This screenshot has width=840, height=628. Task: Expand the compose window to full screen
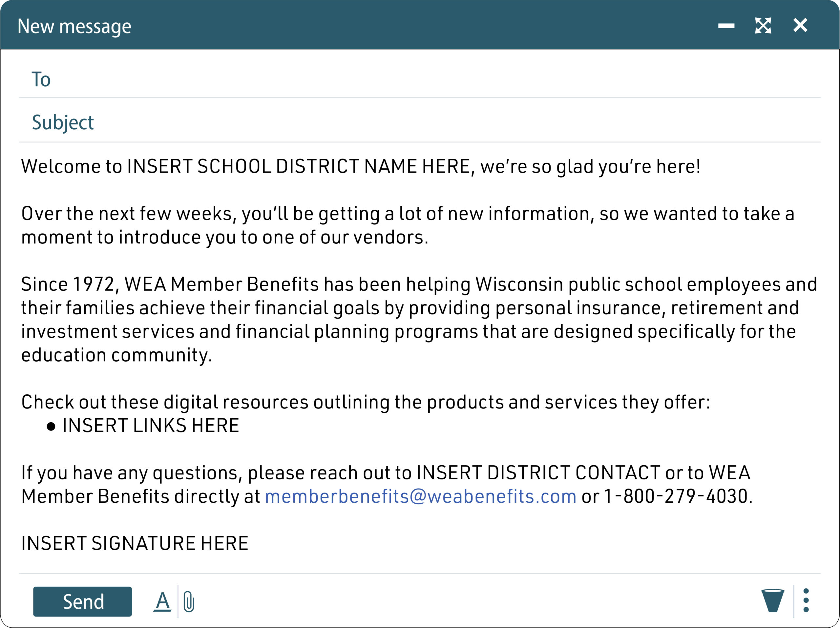763,26
